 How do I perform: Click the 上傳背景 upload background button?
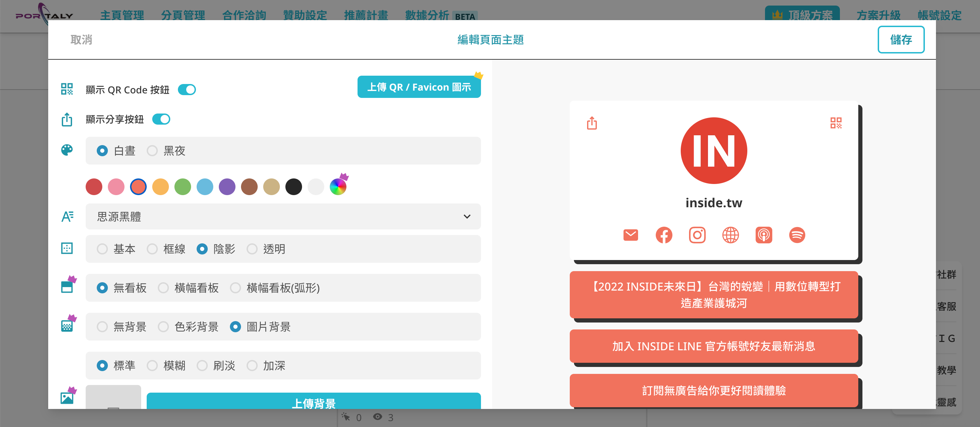pyautogui.click(x=313, y=401)
